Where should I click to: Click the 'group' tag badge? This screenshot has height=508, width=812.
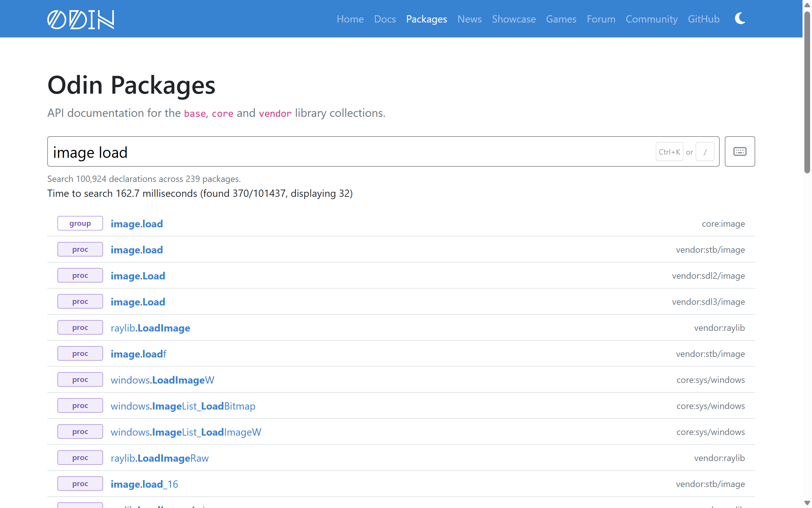(80, 223)
